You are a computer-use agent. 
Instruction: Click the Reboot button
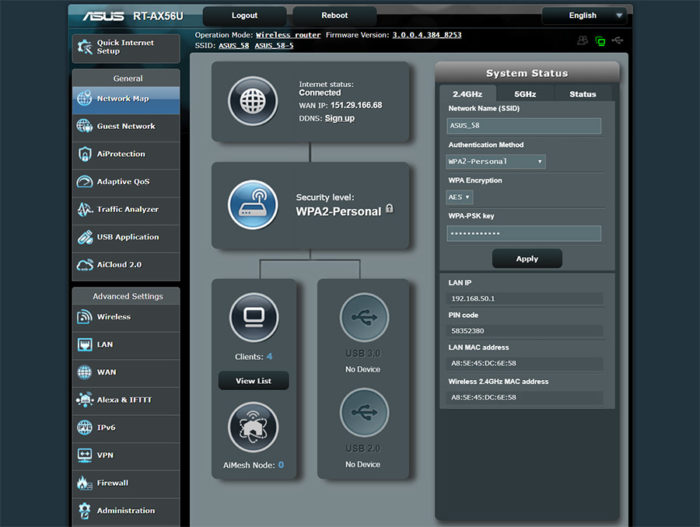pos(334,16)
